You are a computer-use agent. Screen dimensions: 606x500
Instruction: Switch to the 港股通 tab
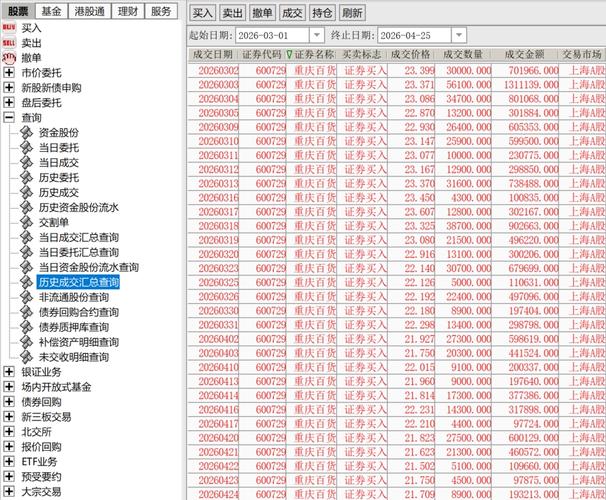click(x=90, y=11)
